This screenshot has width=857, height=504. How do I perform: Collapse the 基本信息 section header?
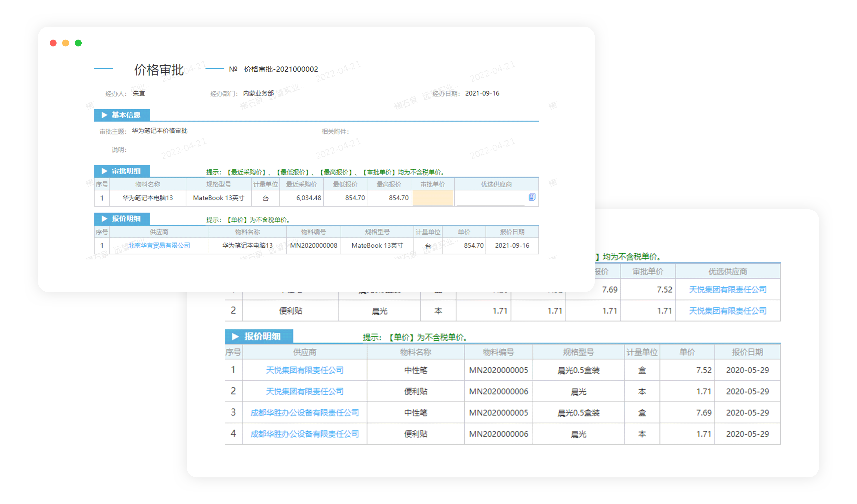[122, 115]
